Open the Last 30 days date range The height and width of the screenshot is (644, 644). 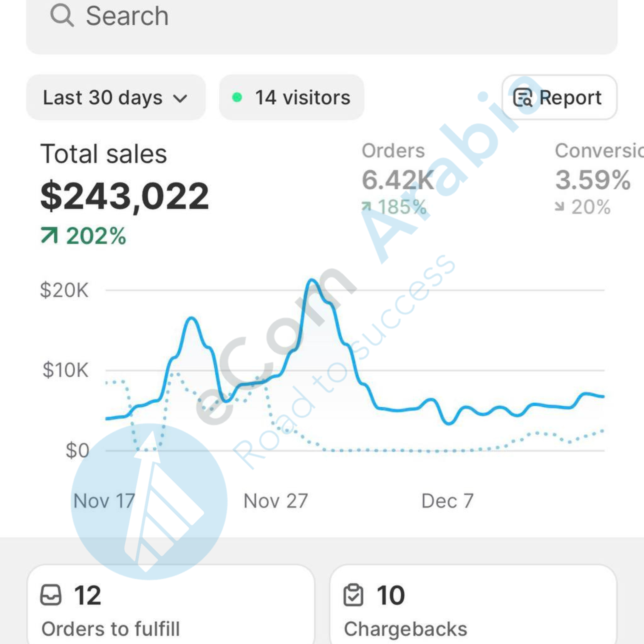(115, 97)
